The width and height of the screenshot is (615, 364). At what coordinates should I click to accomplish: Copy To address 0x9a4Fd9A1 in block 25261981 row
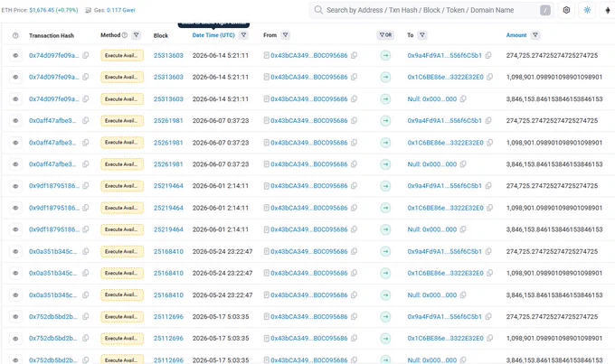point(488,121)
